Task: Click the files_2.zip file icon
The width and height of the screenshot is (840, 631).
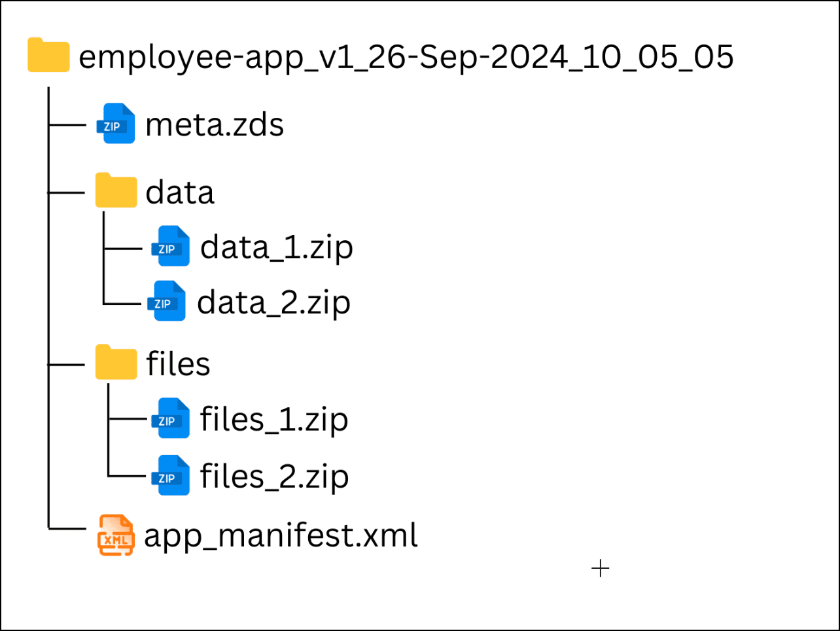Action: tap(171, 476)
